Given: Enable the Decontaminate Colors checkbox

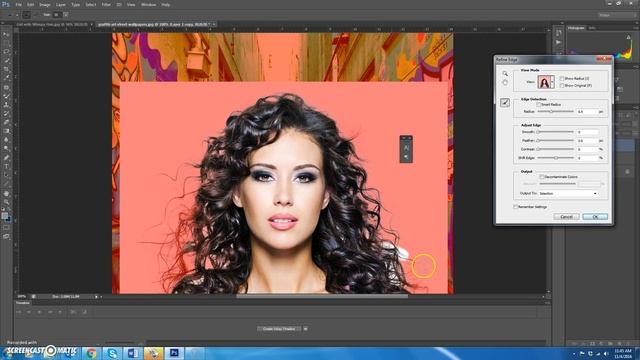Looking at the screenshot, I should point(542,177).
